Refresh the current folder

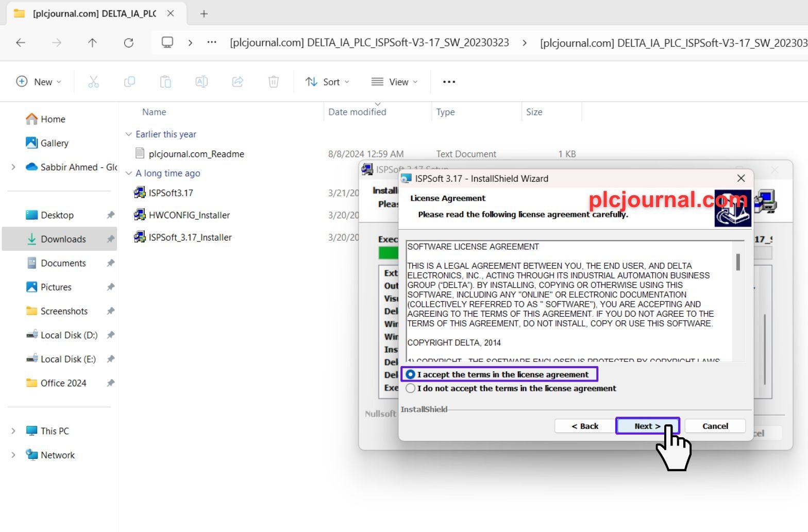click(129, 43)
